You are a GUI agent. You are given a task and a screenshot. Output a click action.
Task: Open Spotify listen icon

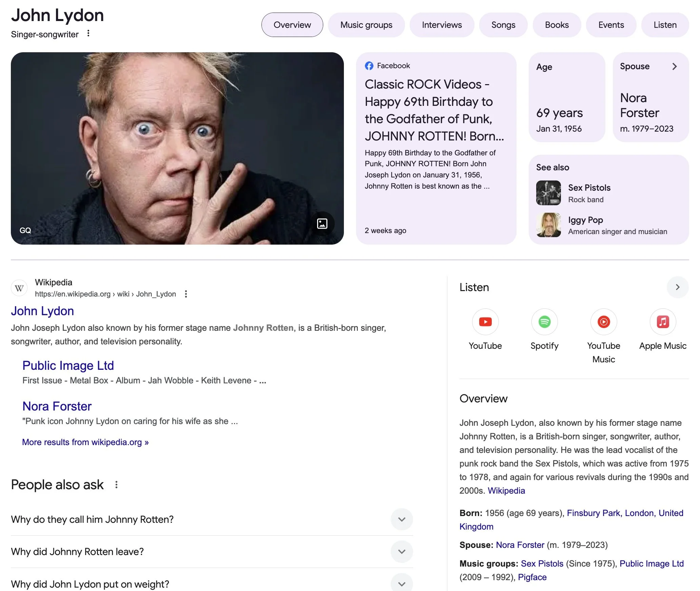click(x=544, y=322)
